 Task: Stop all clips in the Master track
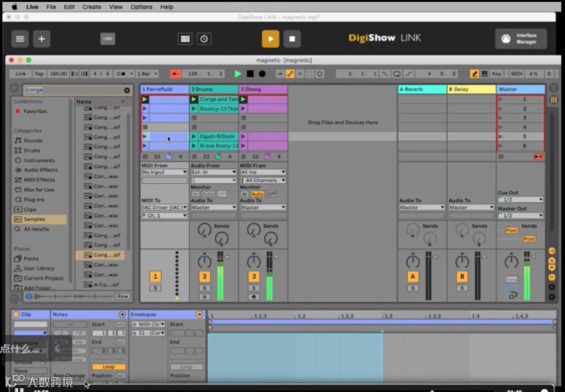pos(501,157)
